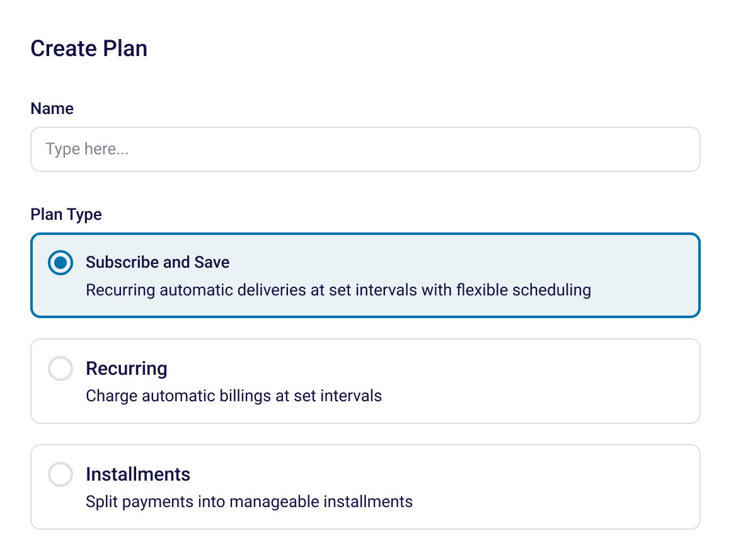Image resolution: width=731 pixels, height=560 pixels.
Task: Click the Subscribe and Save description text
Action: [x=338, y=290]
